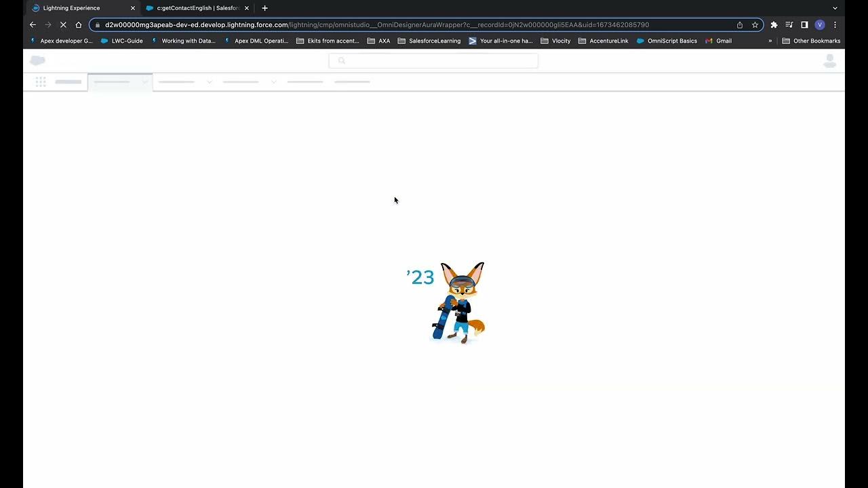The height and width of the screenshot is (488, 868).
Task: Open a new browser tab
Action: pos(264,8)
